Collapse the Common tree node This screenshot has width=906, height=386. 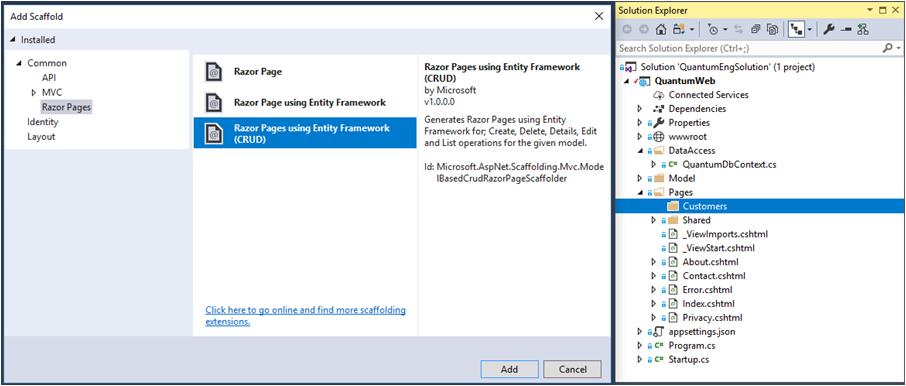pyautogui.click(x=20, y=63)
